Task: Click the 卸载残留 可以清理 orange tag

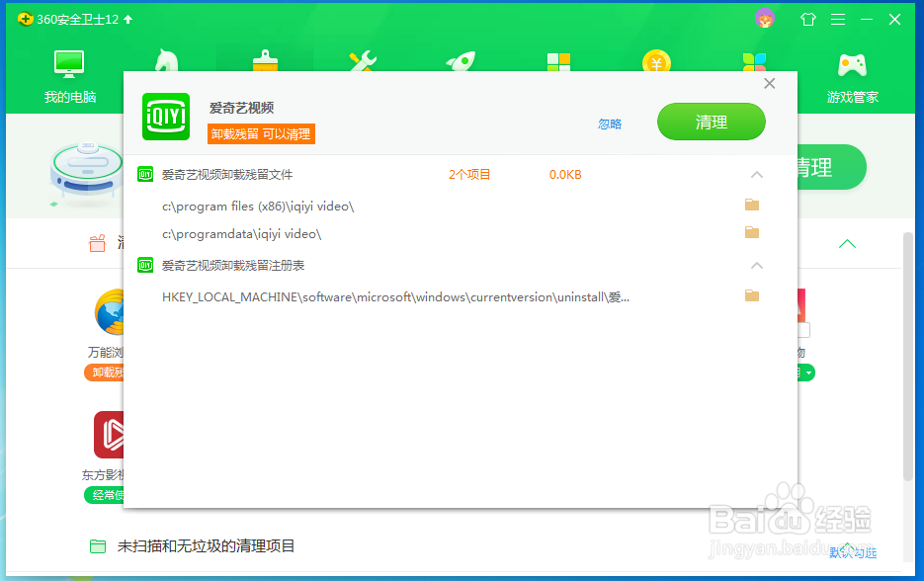Action: 261,133
